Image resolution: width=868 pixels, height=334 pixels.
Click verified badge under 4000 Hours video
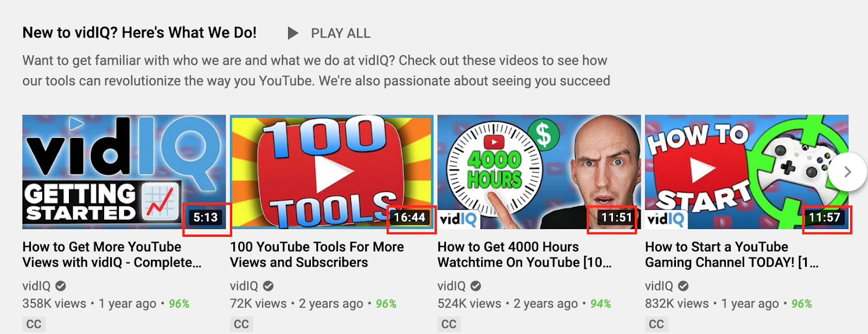pos(476,286)
